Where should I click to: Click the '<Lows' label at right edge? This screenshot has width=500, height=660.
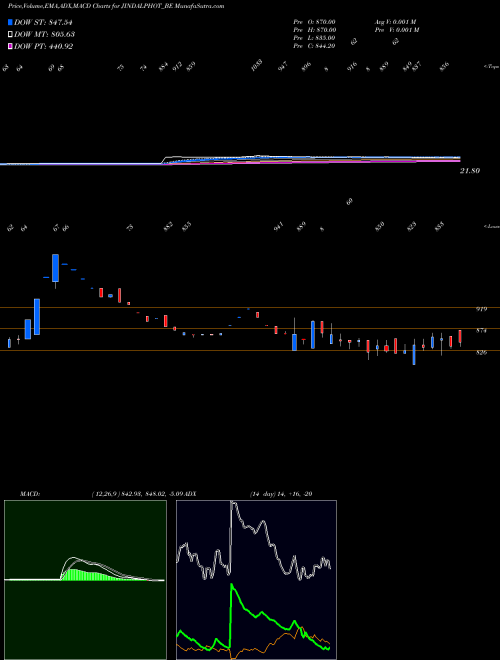point(492,226)
